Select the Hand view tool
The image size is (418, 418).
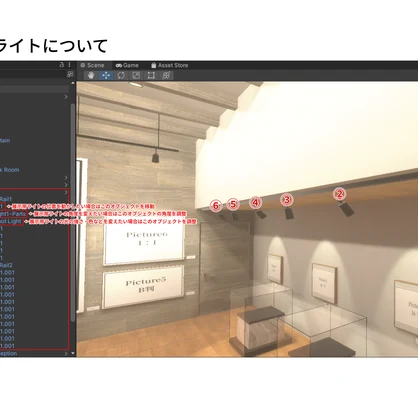pyautogui.click(x=91, y=75)
